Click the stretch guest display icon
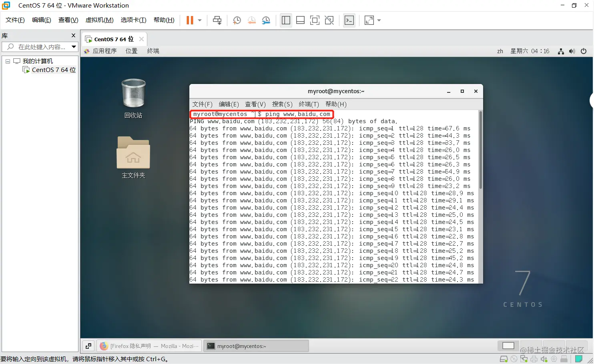 pyautogui.click(x=369, y=20)
